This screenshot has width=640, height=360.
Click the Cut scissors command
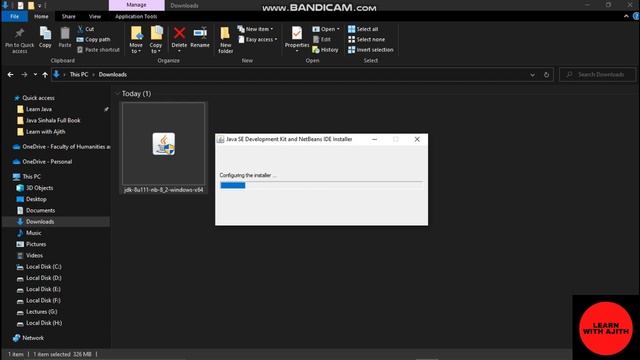coord(86,29)
